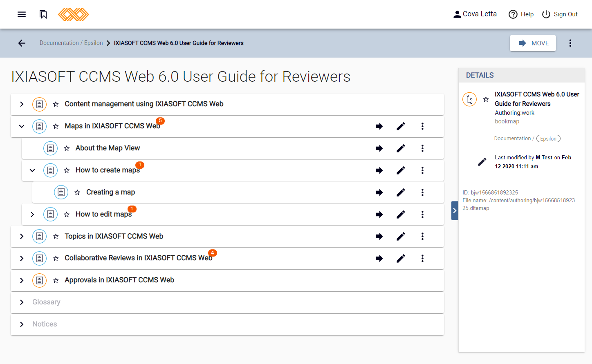
Task: More options for About the Map View
Action: tap(422, 148)
